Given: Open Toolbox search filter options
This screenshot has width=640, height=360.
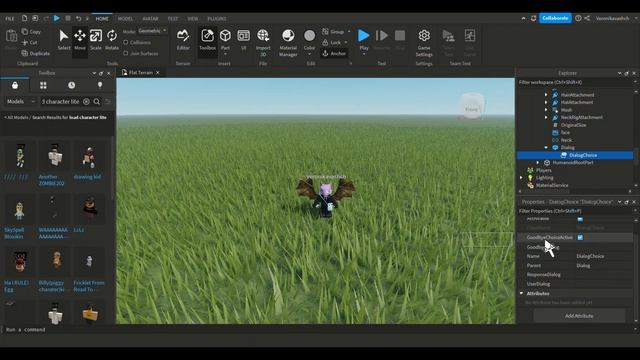Looking at the screenshot, I should click(108, 102).
